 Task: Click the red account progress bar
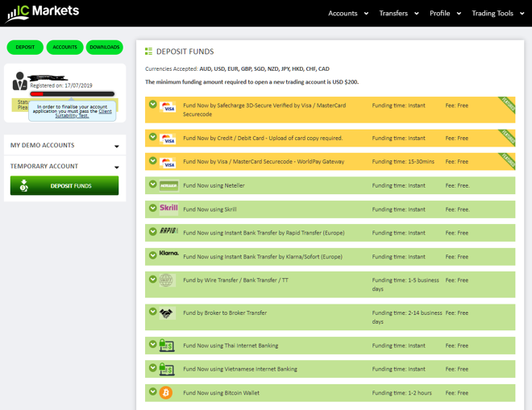point(73,94)
